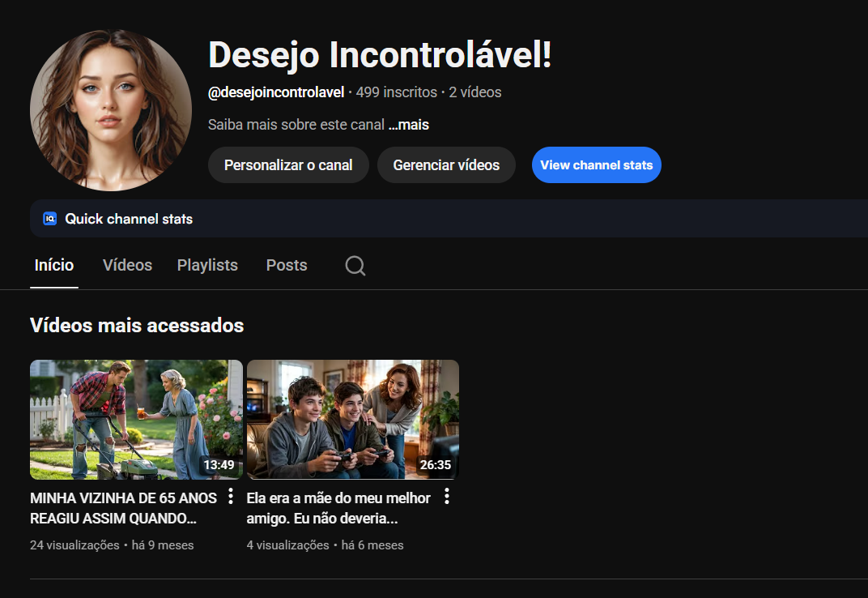
Task: Click Gerenciar vídeos button
Action: (446, 165)
